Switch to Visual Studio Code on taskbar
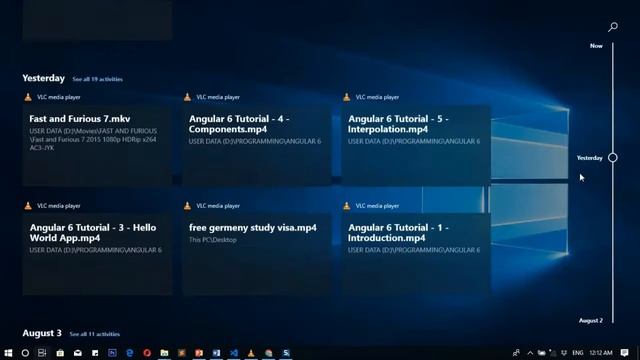The width and height of the screenshot is (640, 360). tap(234, 353)
